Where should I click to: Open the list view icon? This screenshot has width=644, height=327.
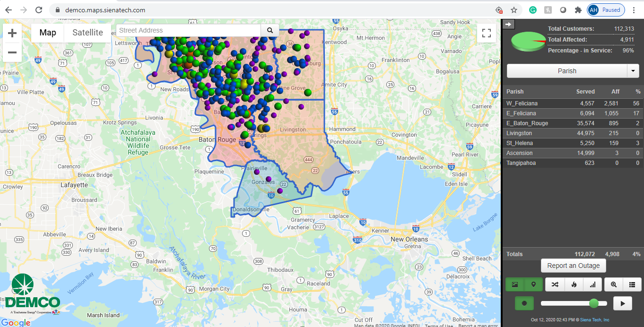point(632,284)
